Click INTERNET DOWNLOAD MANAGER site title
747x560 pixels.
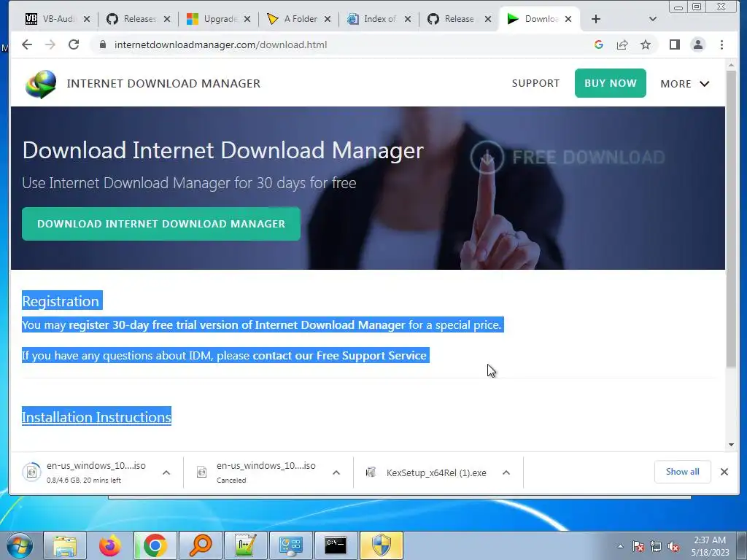pyautogui.click(x=163, y=83)
